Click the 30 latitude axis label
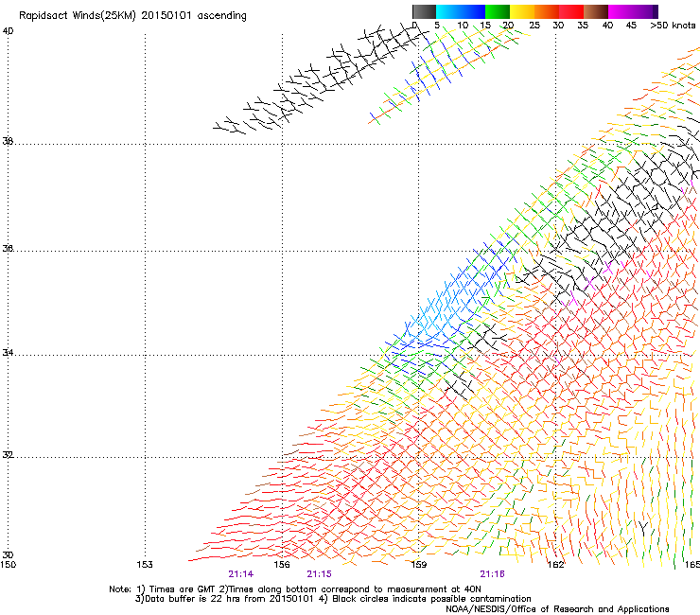 [8, 555]
